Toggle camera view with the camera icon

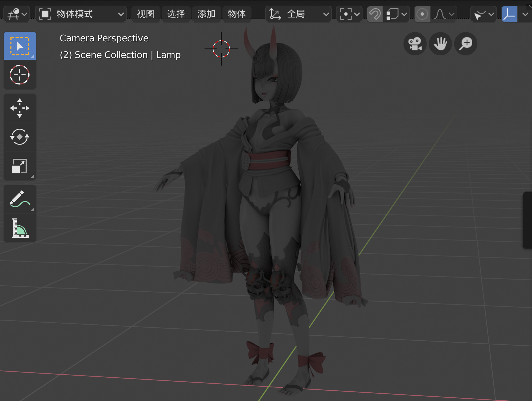click(x=415, y=44)
